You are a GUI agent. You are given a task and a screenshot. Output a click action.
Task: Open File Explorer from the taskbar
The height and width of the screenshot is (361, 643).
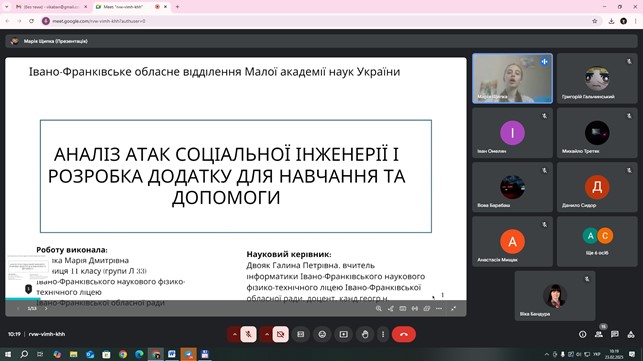[73, 354]
